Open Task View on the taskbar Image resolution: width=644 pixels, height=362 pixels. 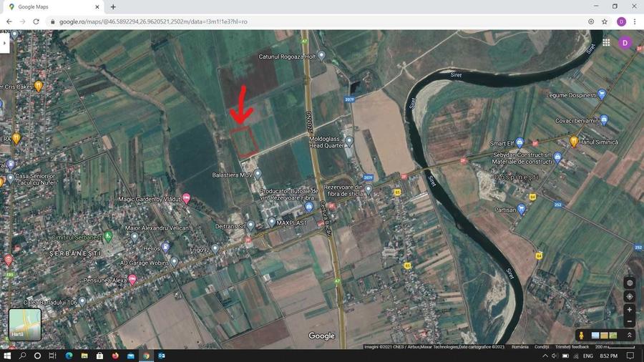[52, 356]
